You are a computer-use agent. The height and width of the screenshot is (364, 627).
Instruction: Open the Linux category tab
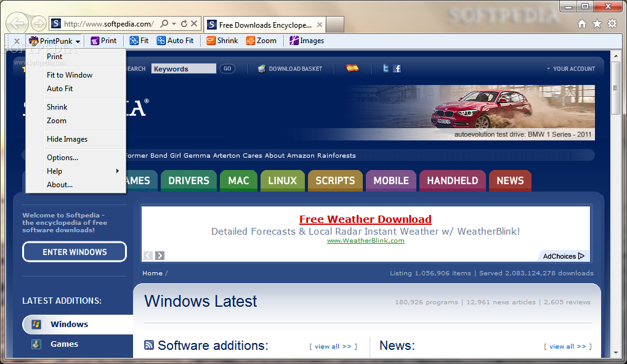click(x=283, y=180)
